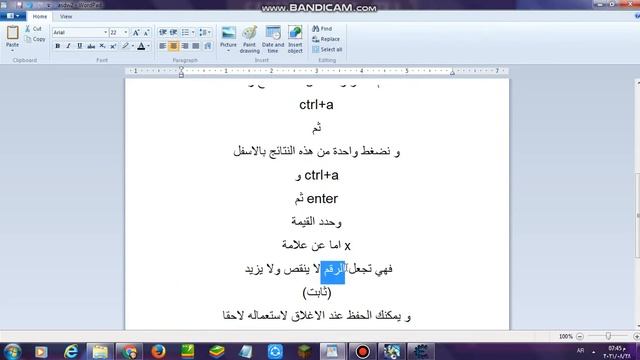Image resolution: width=640 pixels, height=360 pixels.
Task: Open Bandicam record icon on taskbar
Action: pyautogui.click(x=362, y=351)
